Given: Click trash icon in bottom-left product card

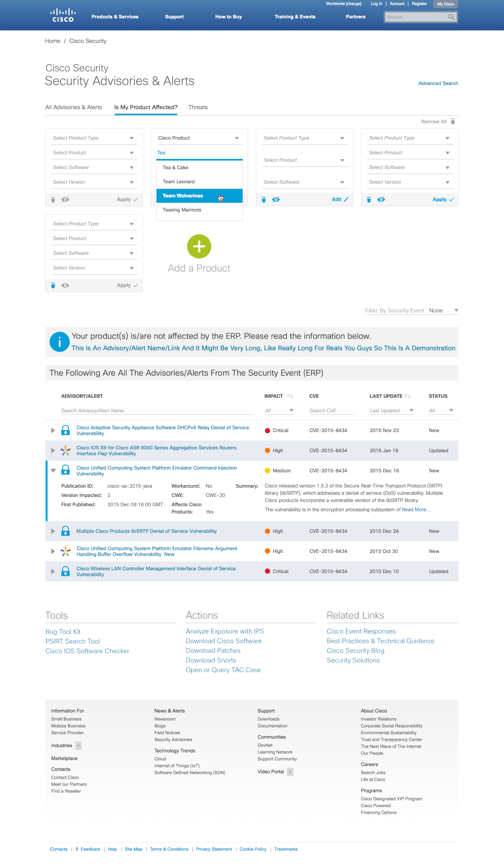Looking at the screenshot, I should coord(53,285).
